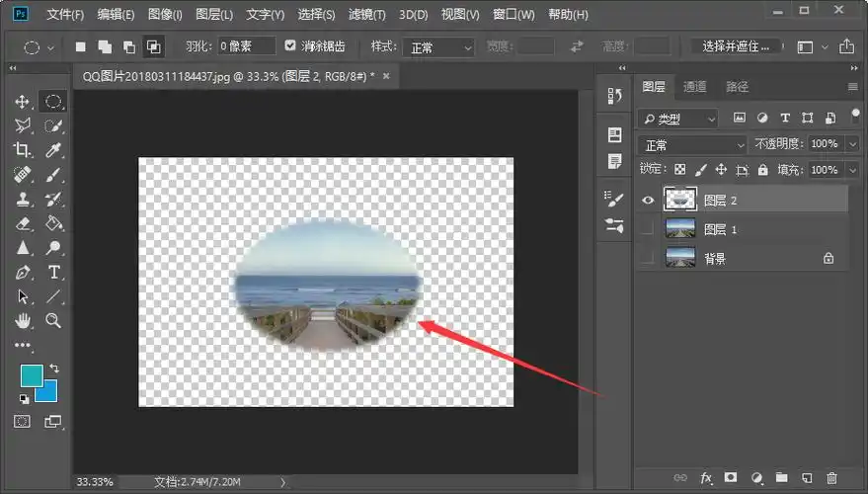Viewport: 868px width, 494px height.
Task: Hide layer 图层 2 with eye icon
Action: point(649,200)
